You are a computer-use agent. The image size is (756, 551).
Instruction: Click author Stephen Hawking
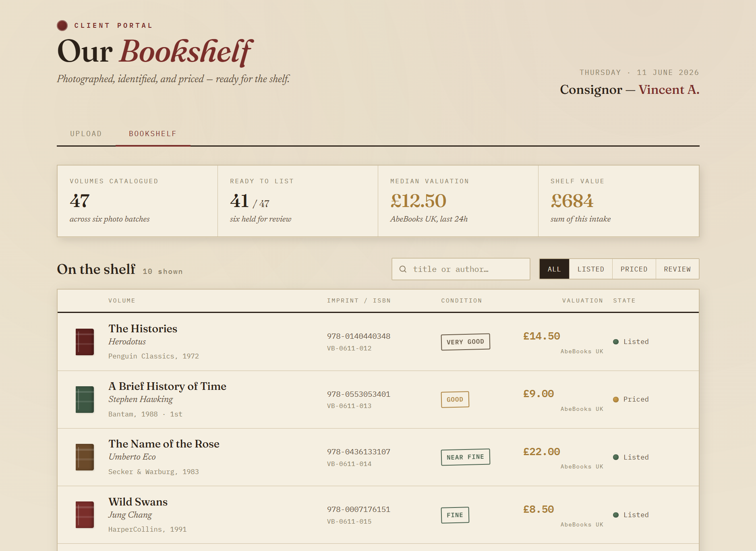(141, 399)
